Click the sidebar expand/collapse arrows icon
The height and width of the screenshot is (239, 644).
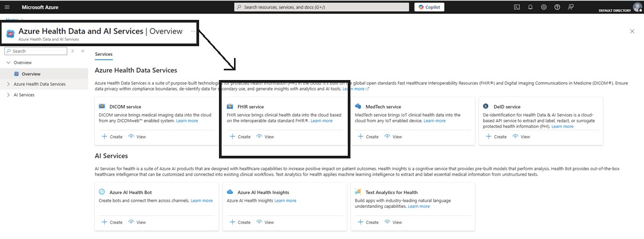(72, 51)
